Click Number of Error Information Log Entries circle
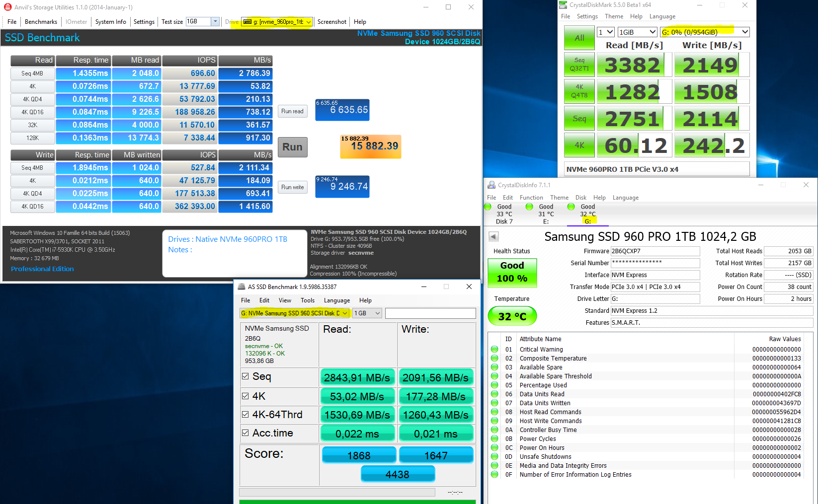Screen dimensions: 818x504 (x=494, y=474)
